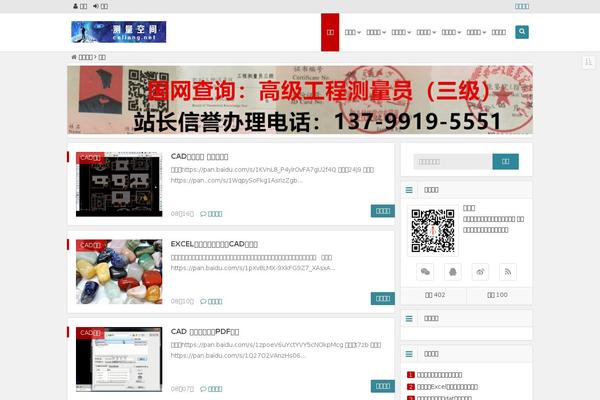The width and height of the screenshot is (600, 400).
Task: Click the stat counter showing 402
Action: tap(435, 295)
